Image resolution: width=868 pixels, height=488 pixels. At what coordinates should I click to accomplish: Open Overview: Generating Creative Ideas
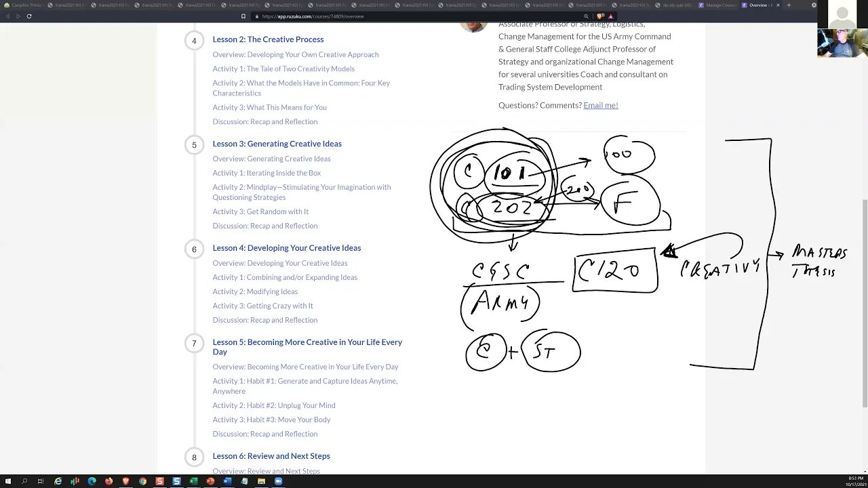click(271, 159)
